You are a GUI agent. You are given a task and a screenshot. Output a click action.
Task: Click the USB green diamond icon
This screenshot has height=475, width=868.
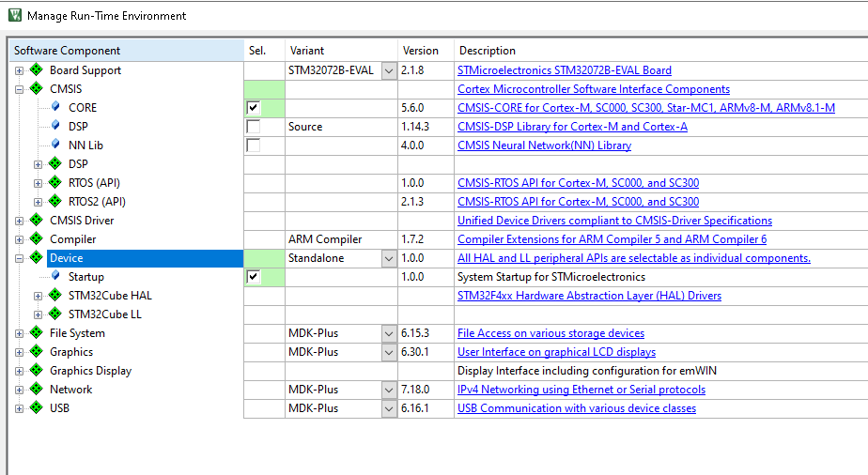[37, 408]
